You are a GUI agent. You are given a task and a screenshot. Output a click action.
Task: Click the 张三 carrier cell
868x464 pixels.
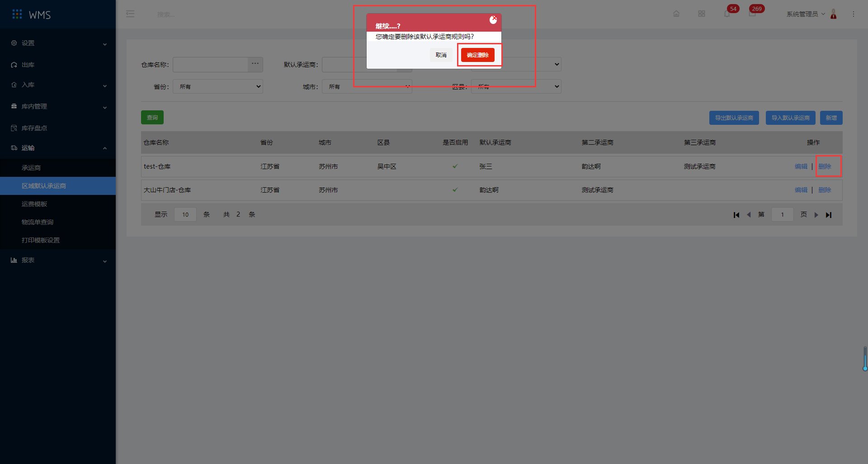tap(486, 166)
